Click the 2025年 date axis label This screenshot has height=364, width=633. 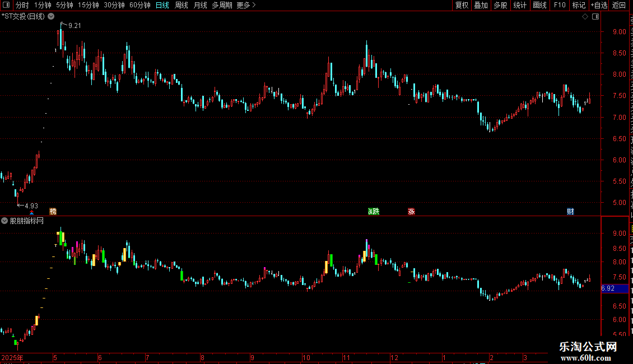click(x=12, y=357)
